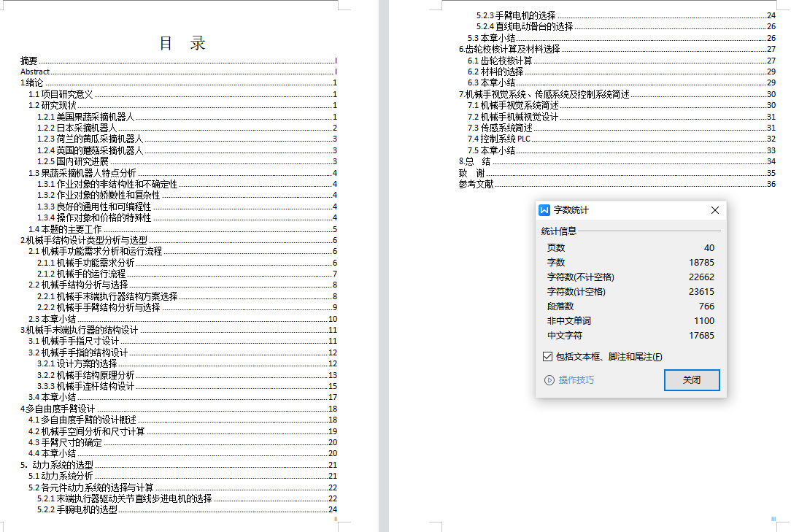Screen dimensions: 791x532
Task: Open TOC entry 7.机械手视觉系统、传感系统及控制系统简述
Action: 617,94
